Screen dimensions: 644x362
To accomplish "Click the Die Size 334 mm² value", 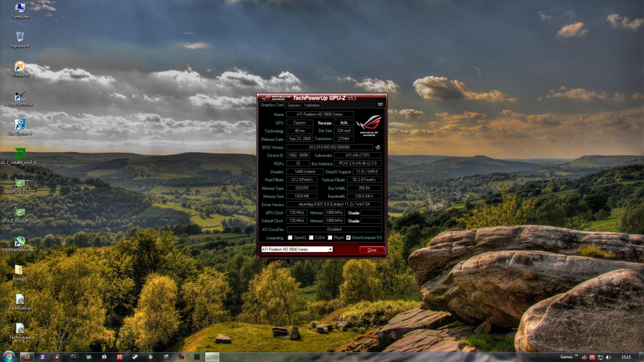I will coord(344,131).
